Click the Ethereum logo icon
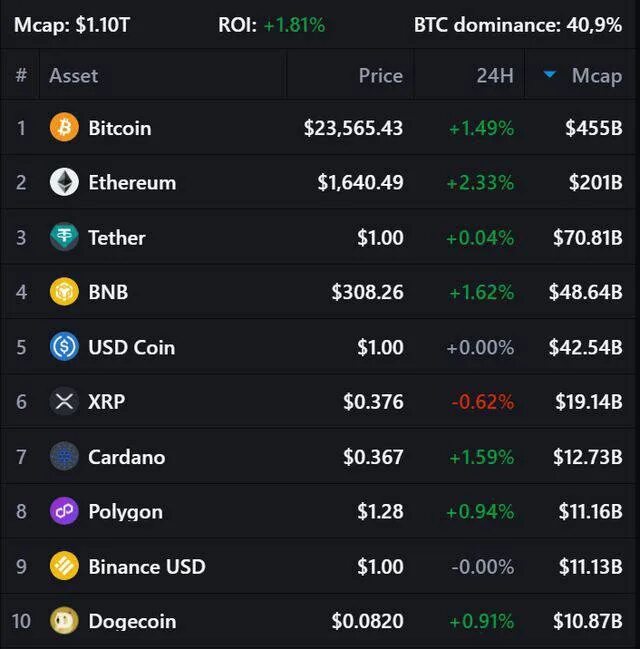Viewport: 640px width, 649px height. tap(64, 182)
